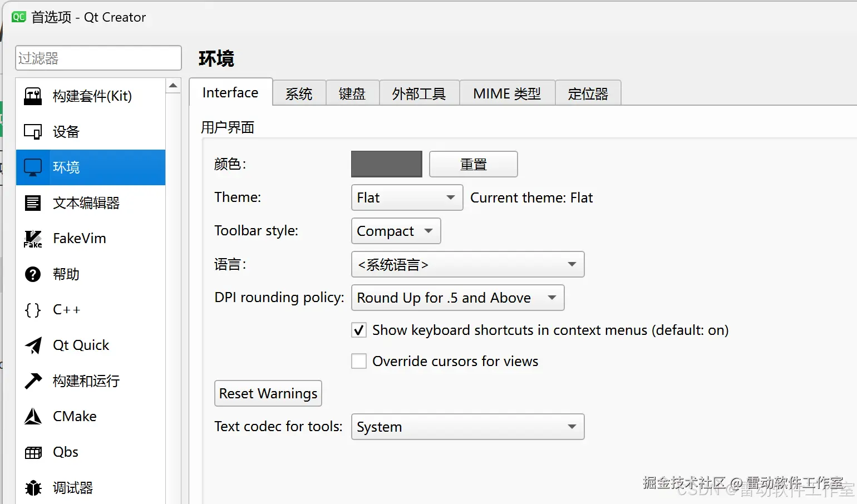857x504 pixels.
Task: Click the Kit (构建套件) icon in the sidebar
Action: [x=33, y=96]
